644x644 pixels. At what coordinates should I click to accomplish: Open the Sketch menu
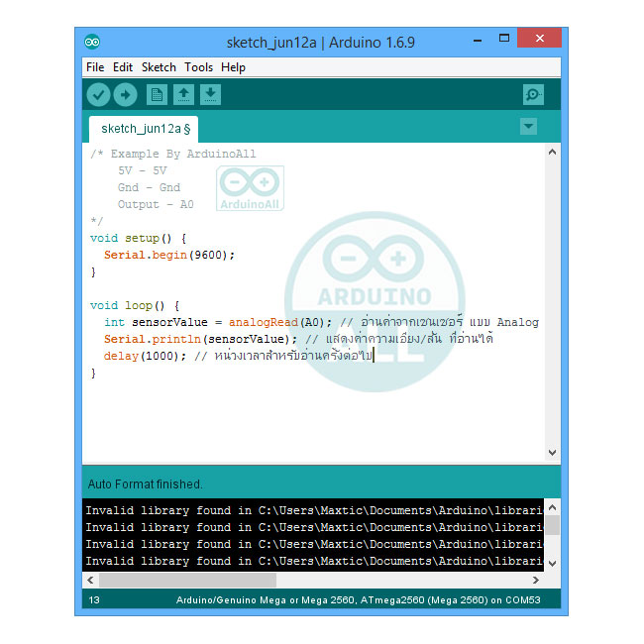[159, 67]
